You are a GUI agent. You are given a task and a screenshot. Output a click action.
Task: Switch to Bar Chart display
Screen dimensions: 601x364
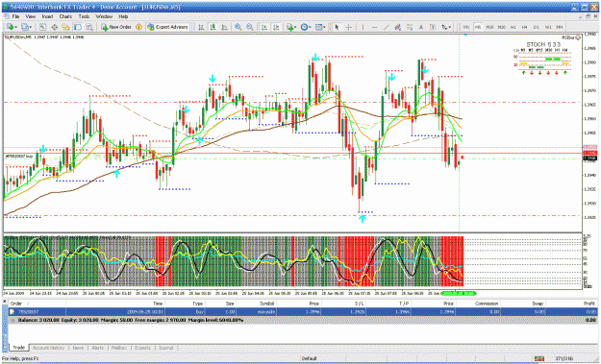201,27
